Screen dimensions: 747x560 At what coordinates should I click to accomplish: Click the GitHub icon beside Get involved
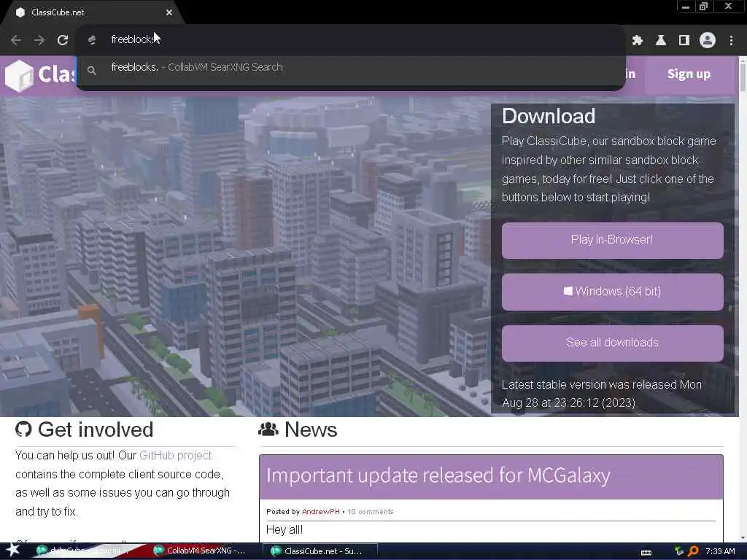23,429
